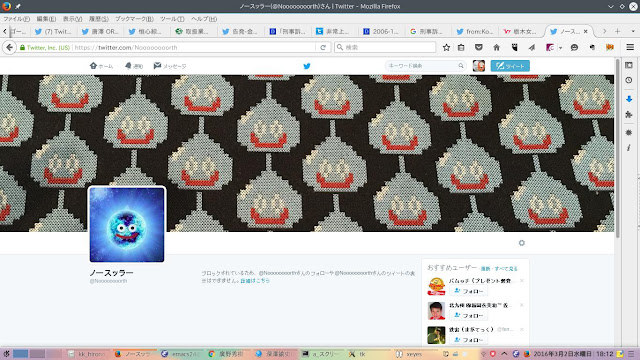The image size is (640, 360).
Task: Click the URL address field twitter.com
Action: coord(194,47)
